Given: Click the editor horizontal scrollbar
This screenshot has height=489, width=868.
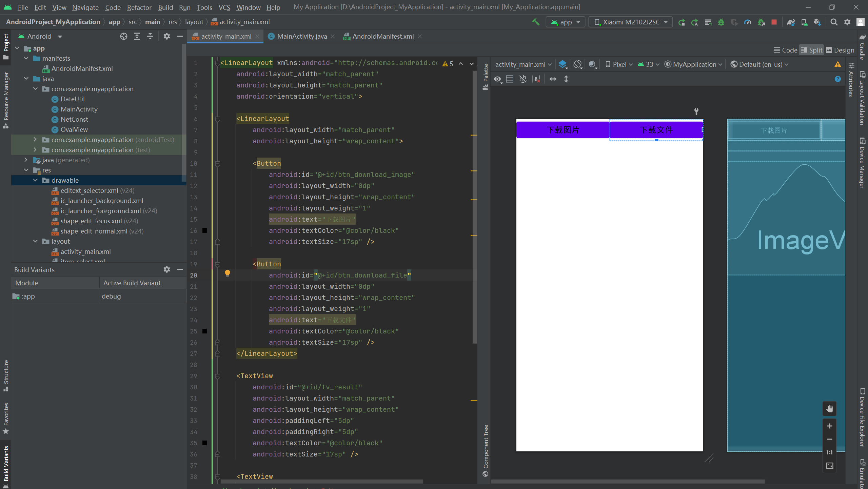Looking at the screenshot, I should point(322,482).
